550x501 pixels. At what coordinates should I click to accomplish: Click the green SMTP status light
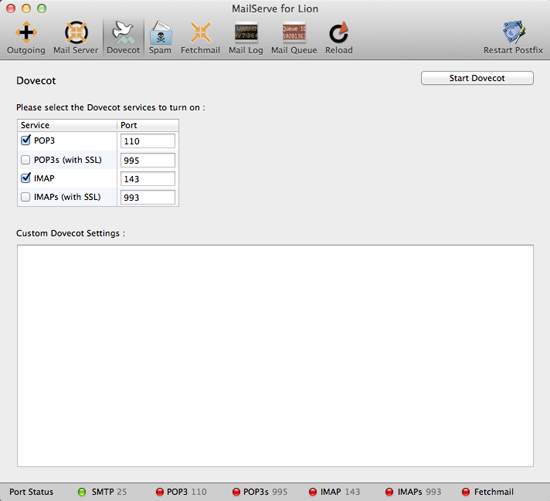click(82, 492)
